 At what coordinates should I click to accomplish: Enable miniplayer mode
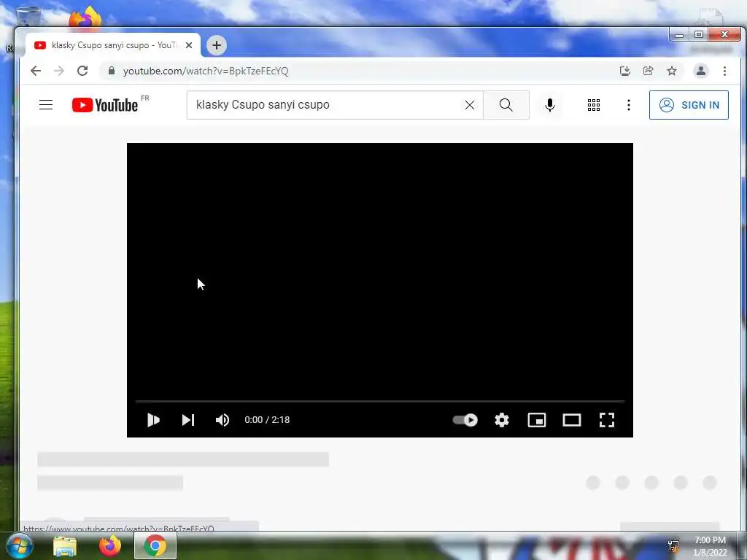pos(537,420)
